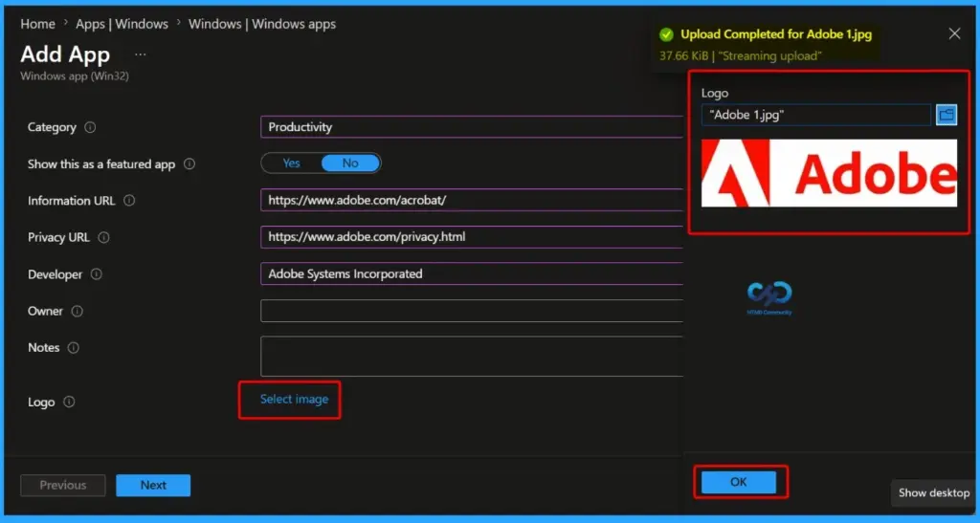Open the Category info icon
This screenshot has height=523, width=980.
(x=90, y=127)
